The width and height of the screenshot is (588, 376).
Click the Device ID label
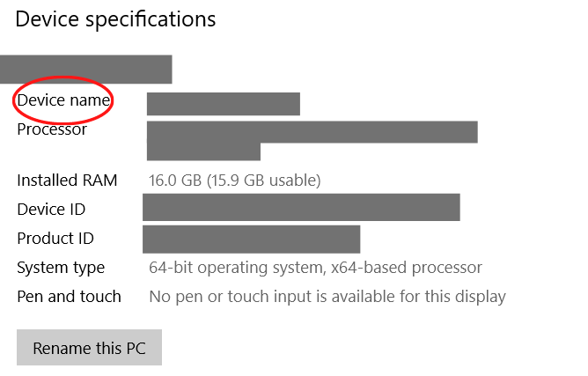pos(51,210)
